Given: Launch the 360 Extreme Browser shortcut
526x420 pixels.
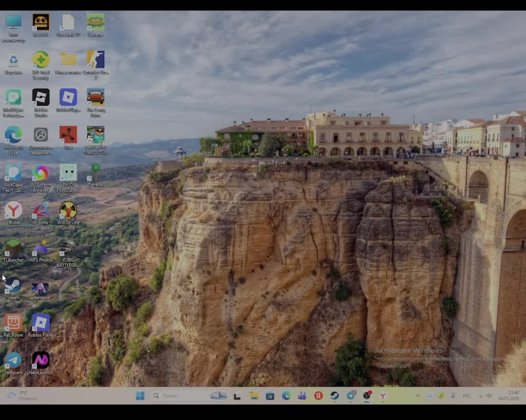Looking at the screenshot, I should tap(41, 178).
